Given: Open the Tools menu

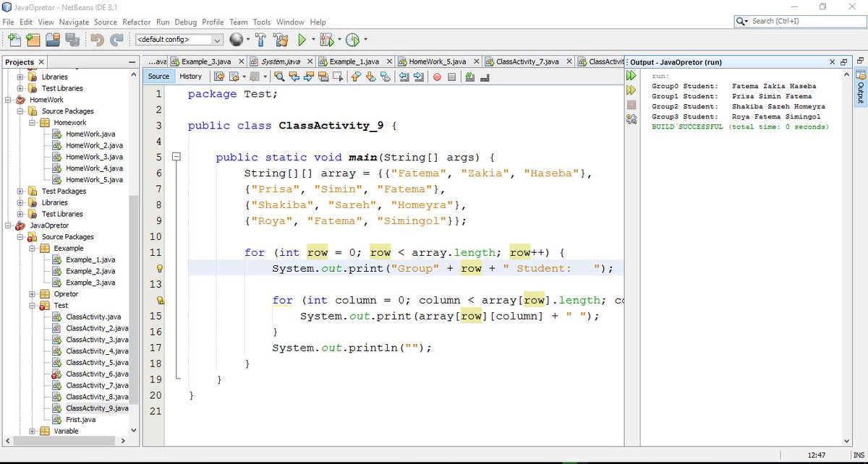Looking at the screenshot, I should tap(261, 22).
